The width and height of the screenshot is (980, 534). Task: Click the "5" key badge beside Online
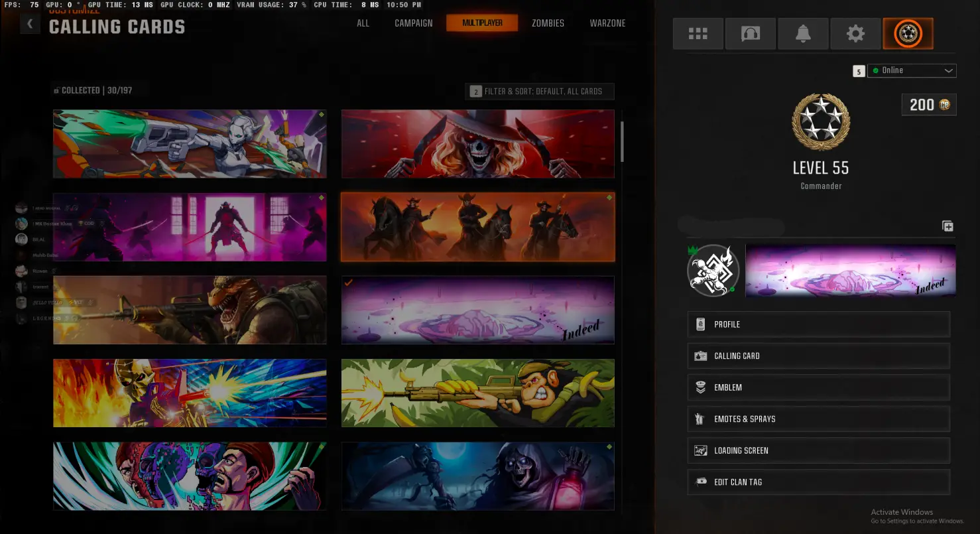(859, 71)
